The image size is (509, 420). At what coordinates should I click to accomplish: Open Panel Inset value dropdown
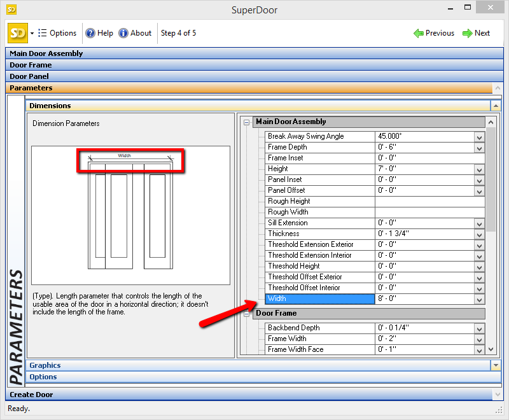[480, 181]
